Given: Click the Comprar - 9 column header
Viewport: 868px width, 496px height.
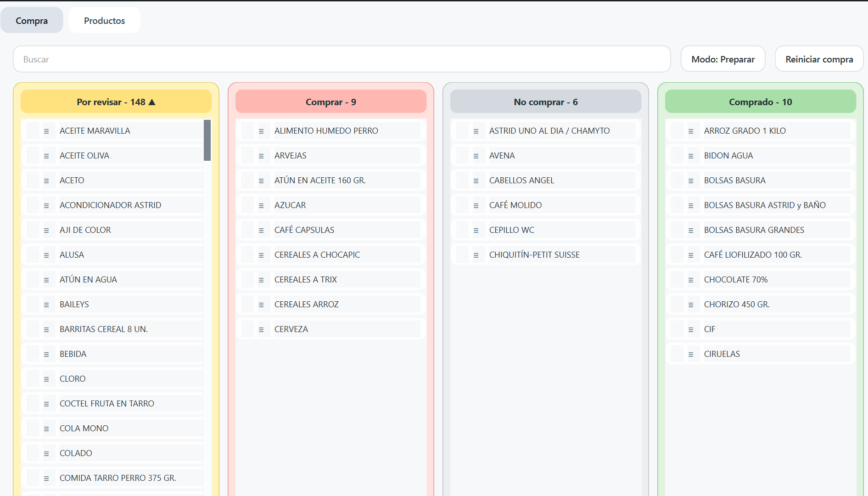Looking at the screenshot, I should tap(331, 102).
